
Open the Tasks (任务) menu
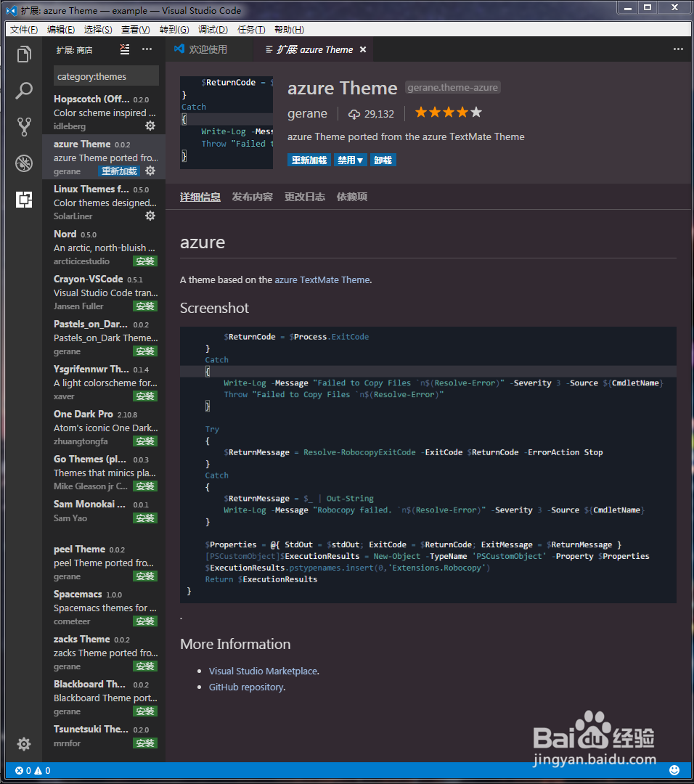coord(251,30)
